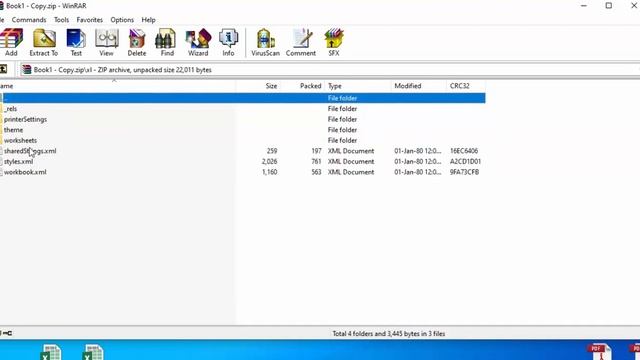Open the PDF file on desktop
The width and height of the screenshot is (640, 360).
point(600,352)
